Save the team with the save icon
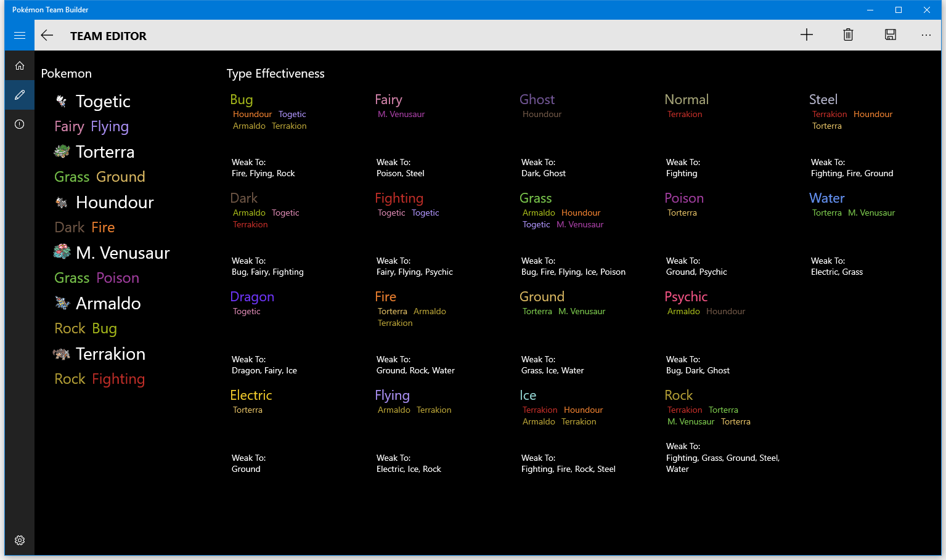The height and width of the screenshot is (560, 946). tap(890, 34)
